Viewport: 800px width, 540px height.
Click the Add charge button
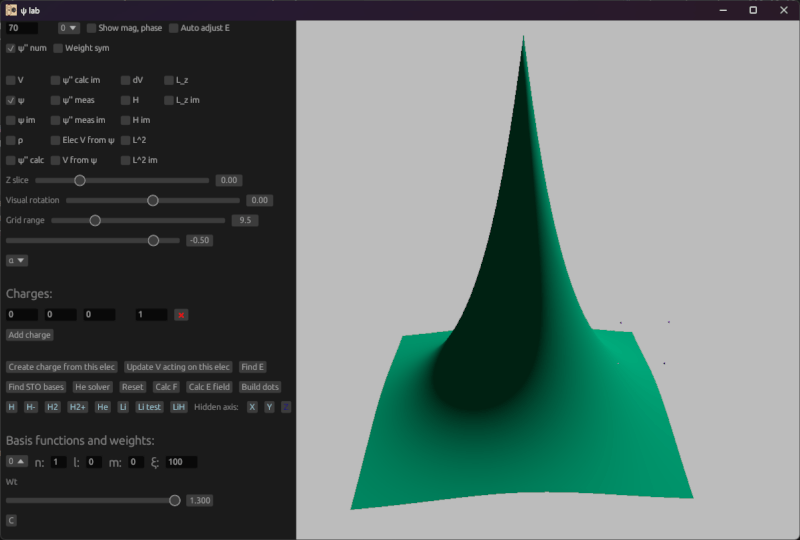(x=30, y=335)
